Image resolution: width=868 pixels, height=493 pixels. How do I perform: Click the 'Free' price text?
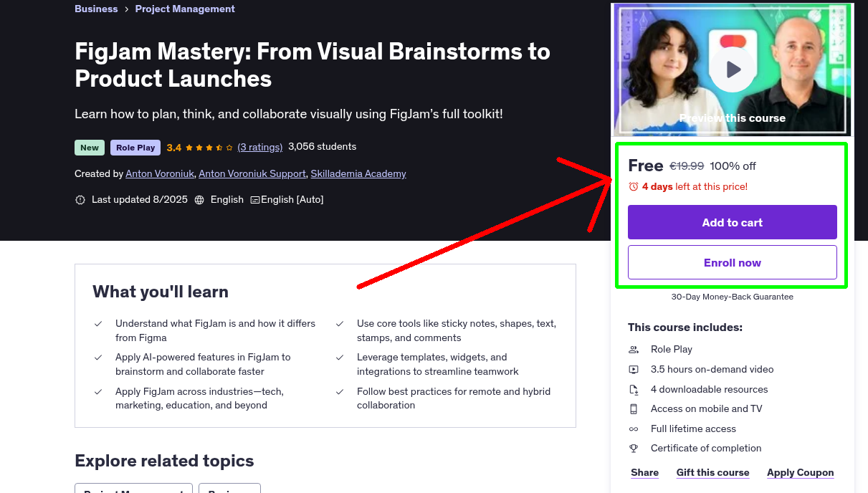point(646,166)
